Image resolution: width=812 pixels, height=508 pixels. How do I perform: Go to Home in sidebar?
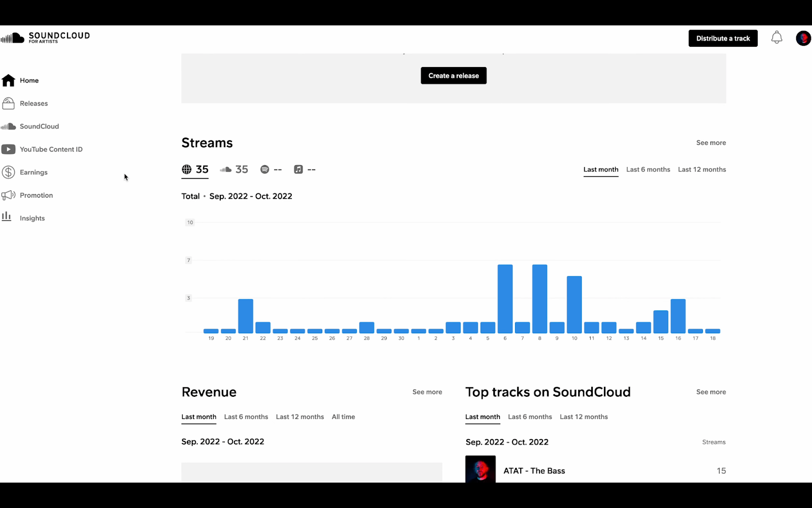(x=29, y=80)
